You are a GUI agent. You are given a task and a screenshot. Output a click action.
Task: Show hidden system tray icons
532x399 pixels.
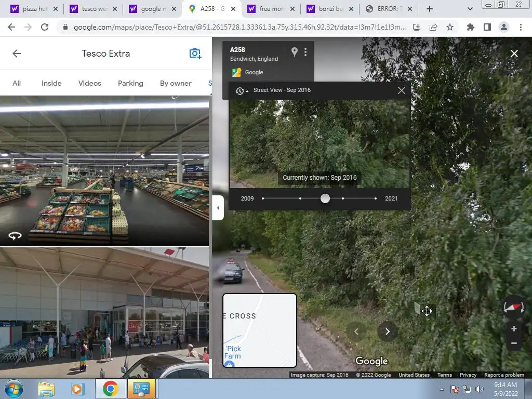click(442, 389)
